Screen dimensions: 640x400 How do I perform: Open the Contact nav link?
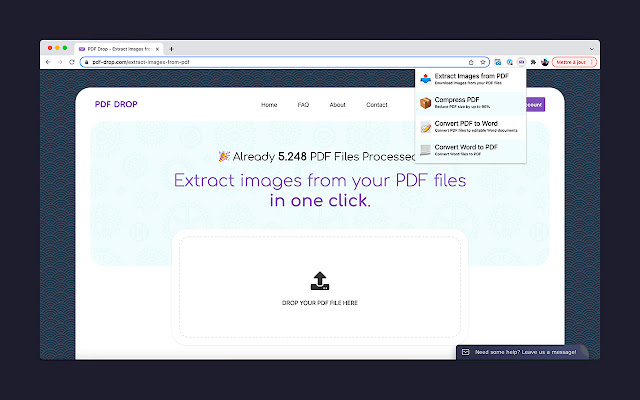click(x=377, y=105)
